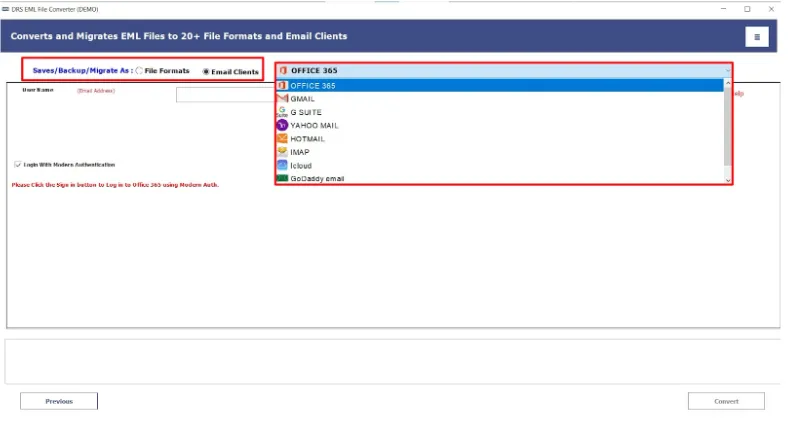Choose G SUITE from the dropdown list
This screenshot has height=431, width=802.
[500, 112]
